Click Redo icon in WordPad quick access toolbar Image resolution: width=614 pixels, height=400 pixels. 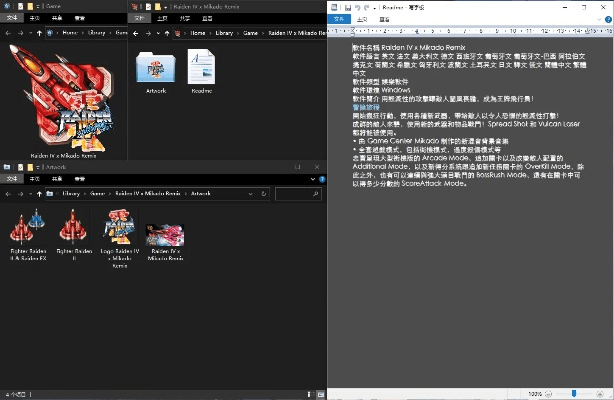point(367,7)
